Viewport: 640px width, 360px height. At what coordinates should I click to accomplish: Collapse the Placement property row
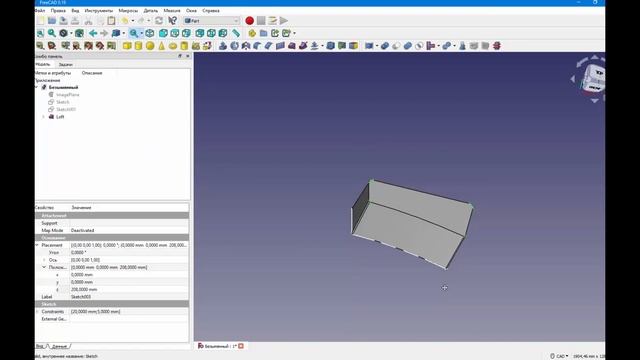click(37, 245)
